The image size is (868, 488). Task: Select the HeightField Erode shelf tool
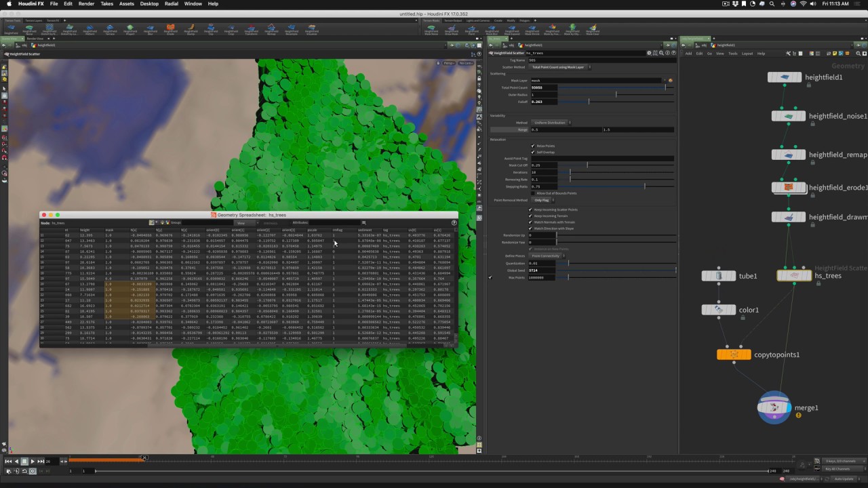[x=170, y=29]
